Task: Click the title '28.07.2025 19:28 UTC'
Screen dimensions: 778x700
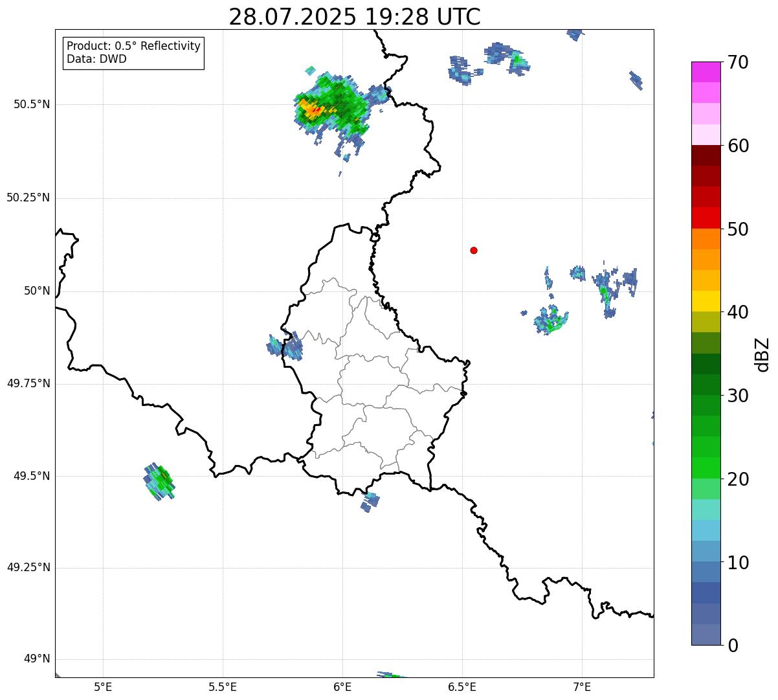Action: 355,17
